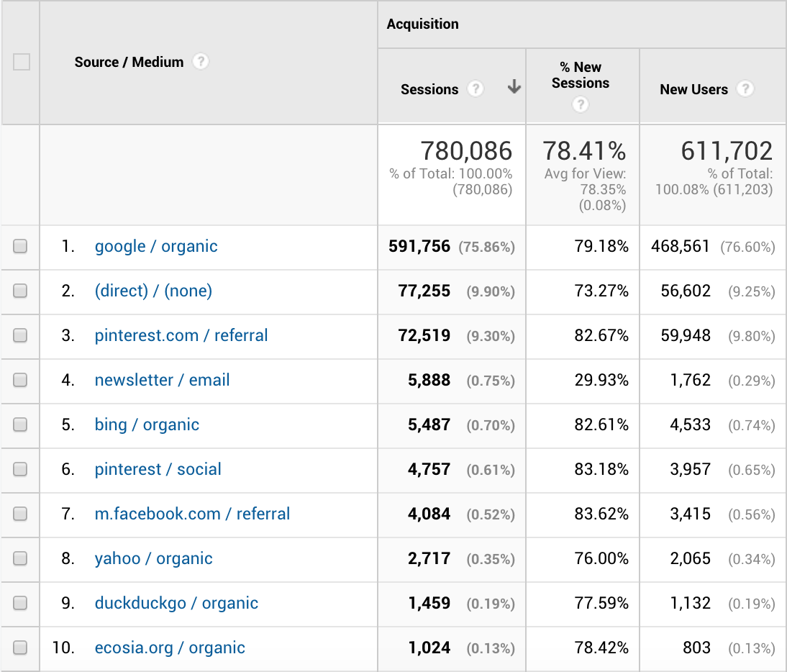
Task: Check the duckduckgo / organic row checkbox
Action: click(20, 603)
